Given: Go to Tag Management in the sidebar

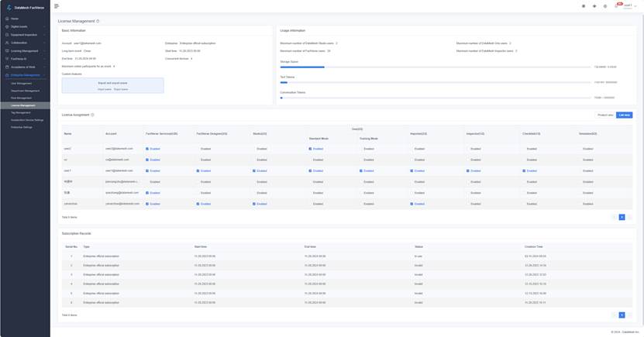Looking at the screenshot, I should 21,112.
